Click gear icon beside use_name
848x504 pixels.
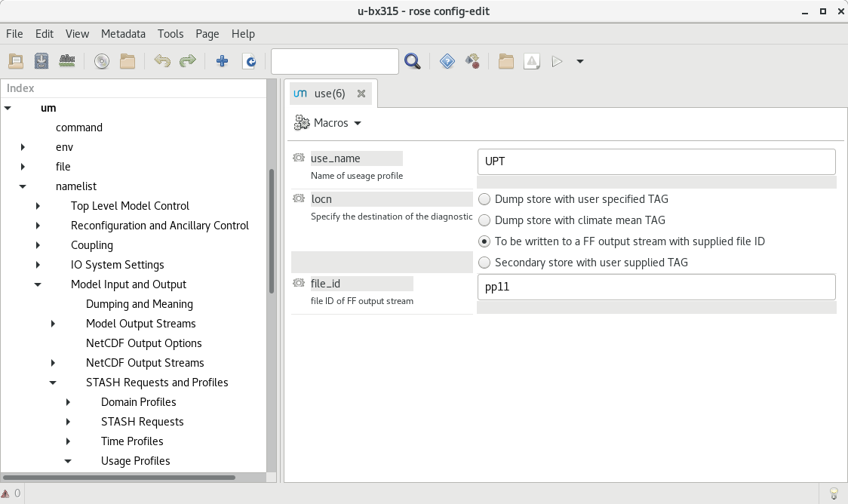pyautogui.click(x=299, y=158)
